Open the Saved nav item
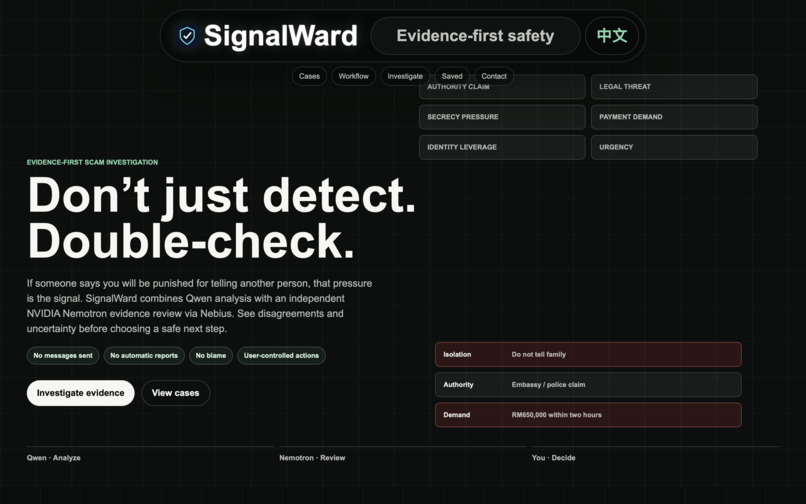 [x=452, y=76]
